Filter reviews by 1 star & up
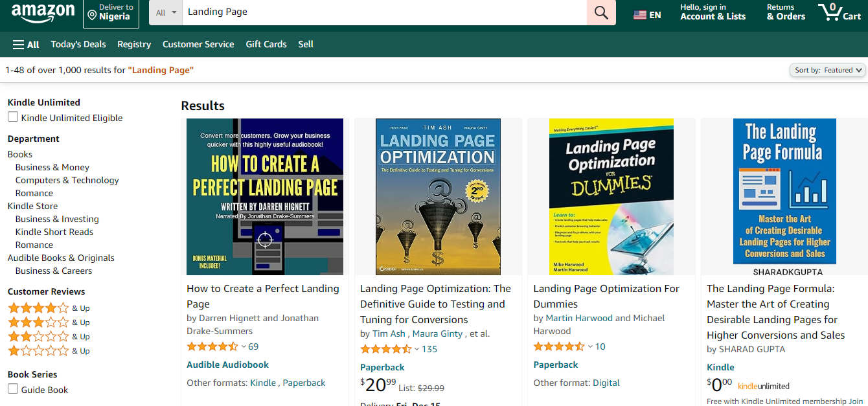This screenshot has width=868, height=406. click(x=49, y=351)
